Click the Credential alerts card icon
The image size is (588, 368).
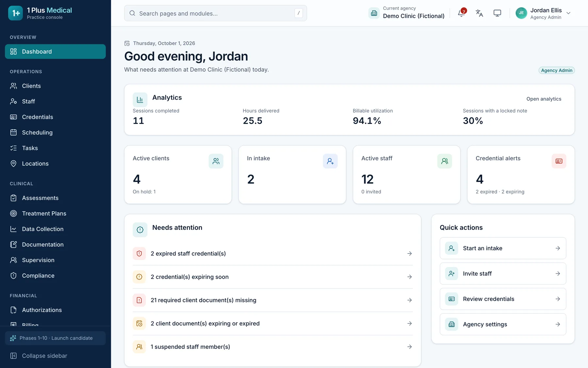(559, 161)
